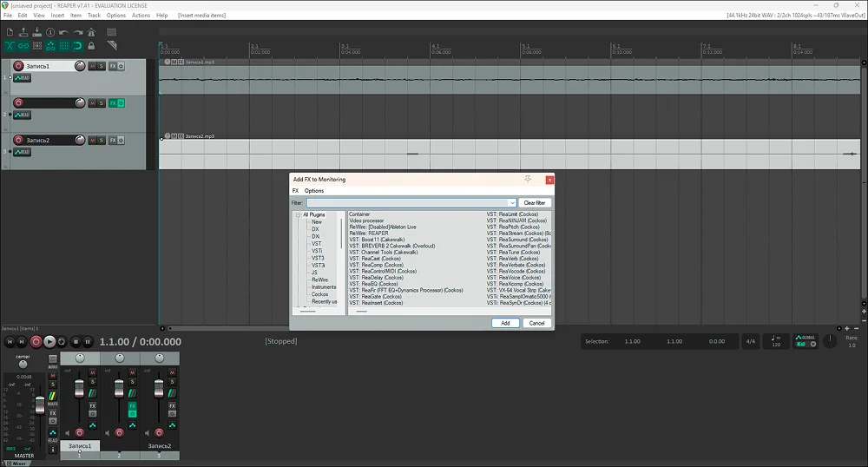Open the Filter history dropdown arrow
The width and height of the screenshot is (868, 467).
point(512,203)
